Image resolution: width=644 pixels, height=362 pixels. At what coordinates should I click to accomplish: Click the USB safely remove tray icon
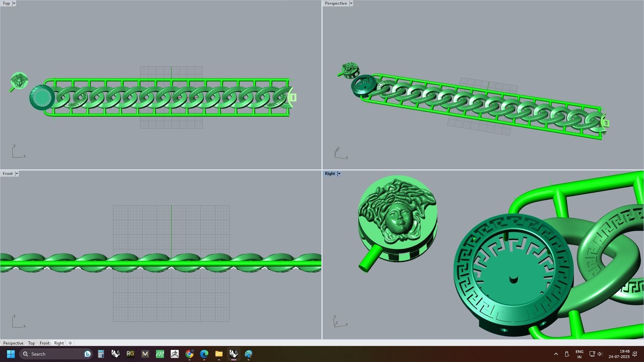[x=567, y=354]
